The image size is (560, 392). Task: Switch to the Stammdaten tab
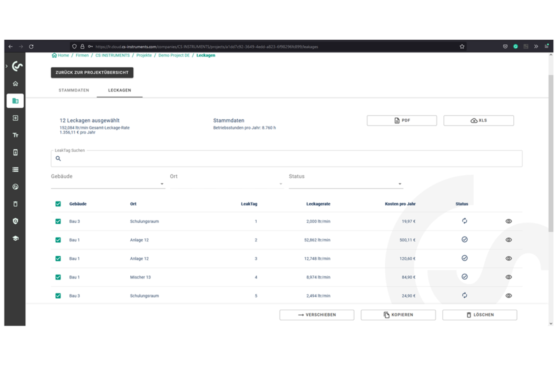tap(74, 90)
